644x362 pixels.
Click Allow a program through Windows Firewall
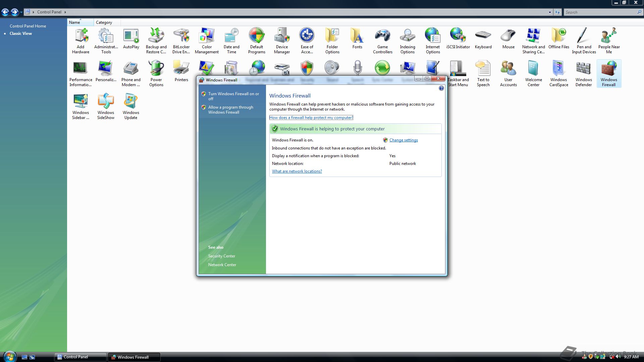[x=231, y=110]
